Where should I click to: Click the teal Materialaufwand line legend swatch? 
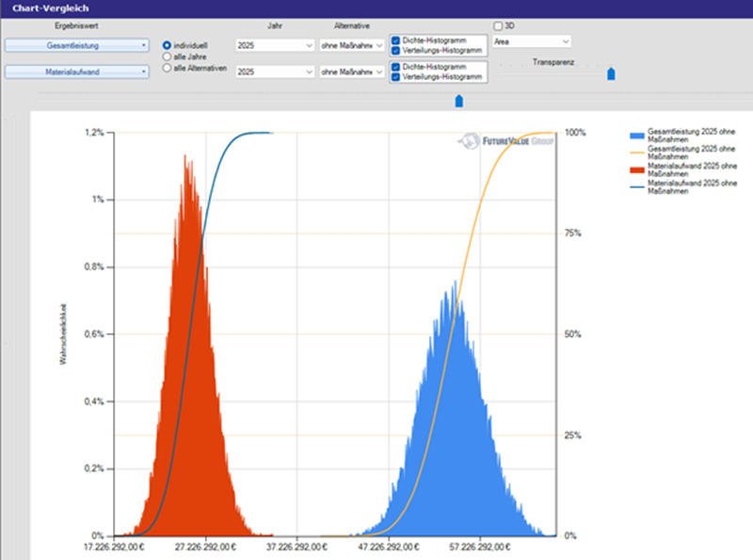coord(637,187)
